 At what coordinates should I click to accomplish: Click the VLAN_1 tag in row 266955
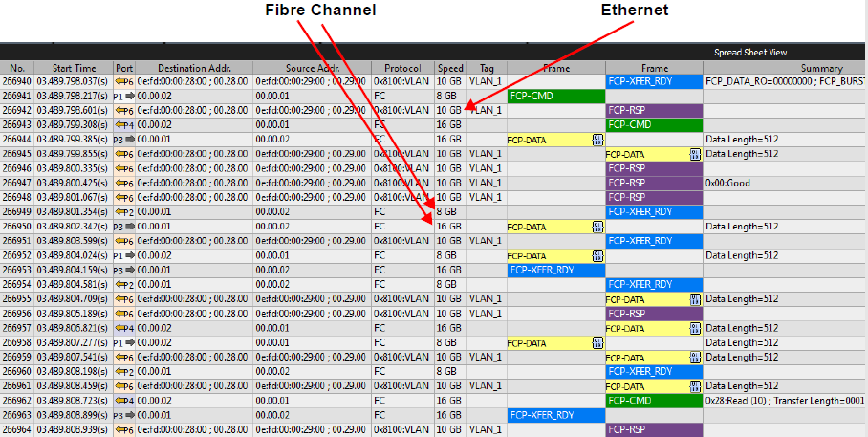(x=485, y=299)
